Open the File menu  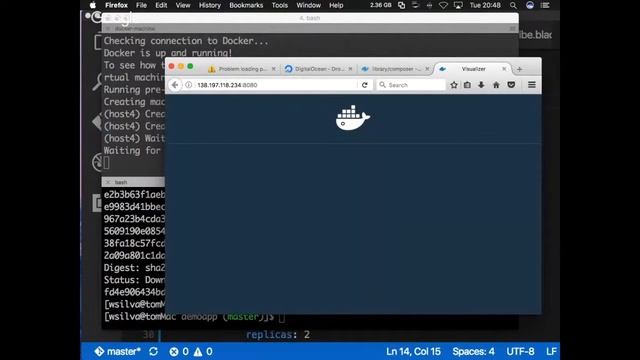(141, 5)
